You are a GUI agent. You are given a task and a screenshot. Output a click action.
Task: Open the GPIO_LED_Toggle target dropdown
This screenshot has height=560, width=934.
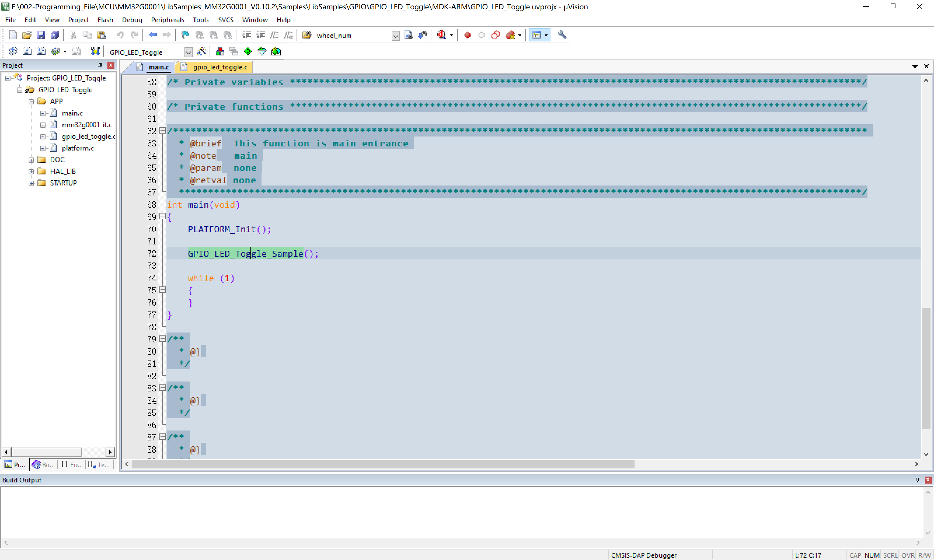[188, 52]
